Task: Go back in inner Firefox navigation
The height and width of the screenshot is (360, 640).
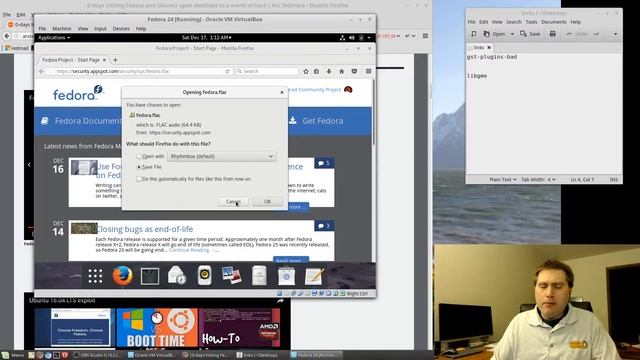Action: [41, 71]
